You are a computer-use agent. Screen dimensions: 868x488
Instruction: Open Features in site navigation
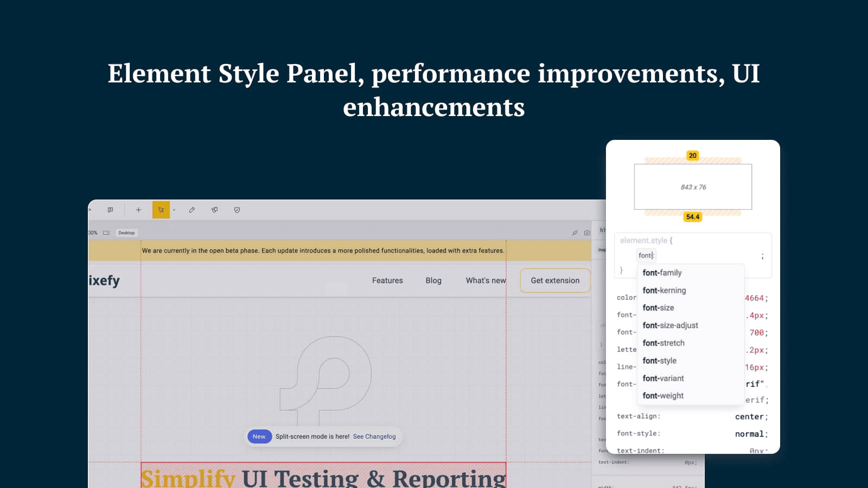(x=387, y=280)
